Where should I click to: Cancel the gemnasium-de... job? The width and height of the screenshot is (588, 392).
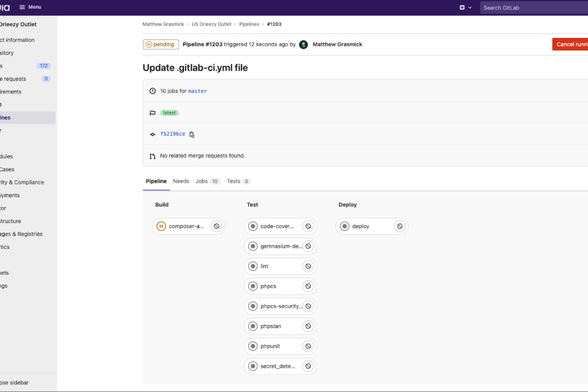click(308, 246)
